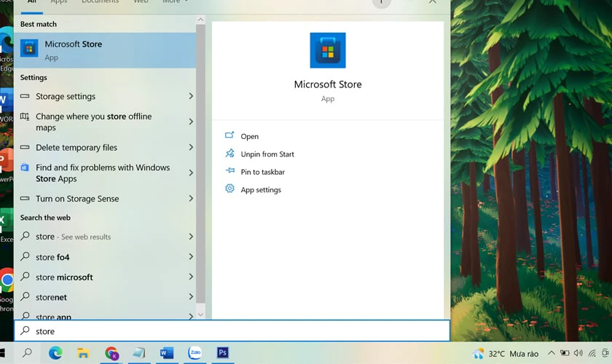Click Unpin from Start
The image size is (612, 364).
pyautogui.click(x=267, y=154)
